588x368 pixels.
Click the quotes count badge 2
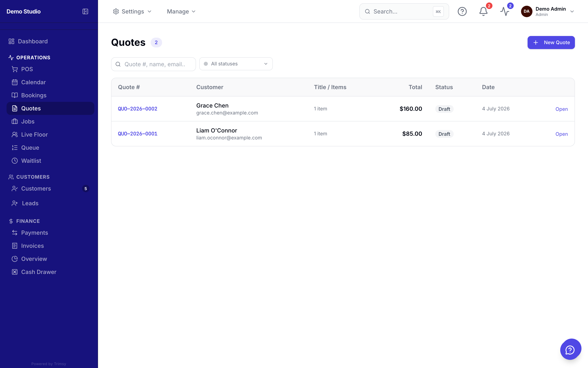(156, 43)
